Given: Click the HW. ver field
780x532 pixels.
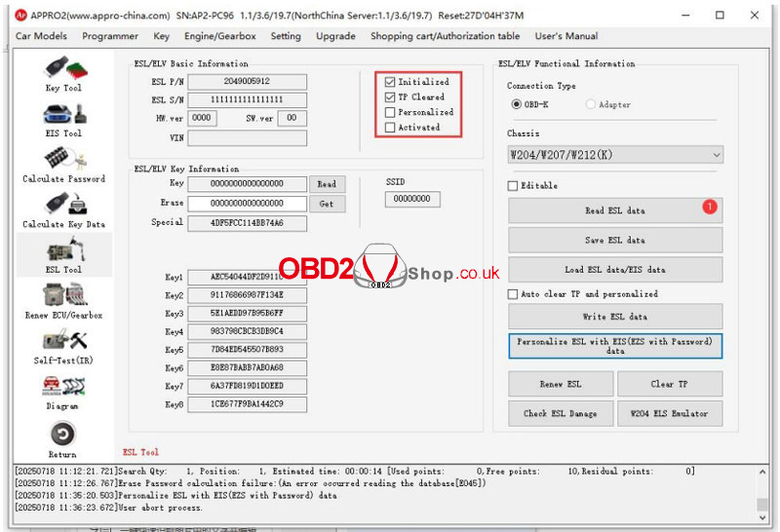Looking at the screenshot, I should pyautogui.click(x=202, y=118).
